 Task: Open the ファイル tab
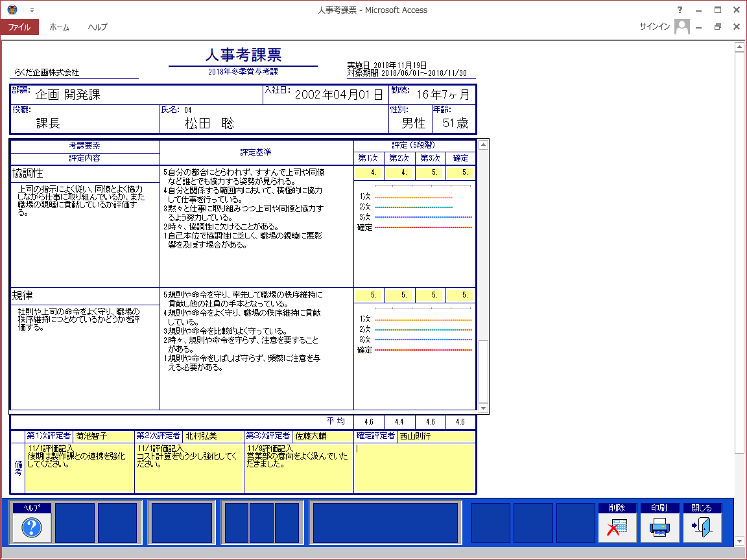tap(19, 27)
